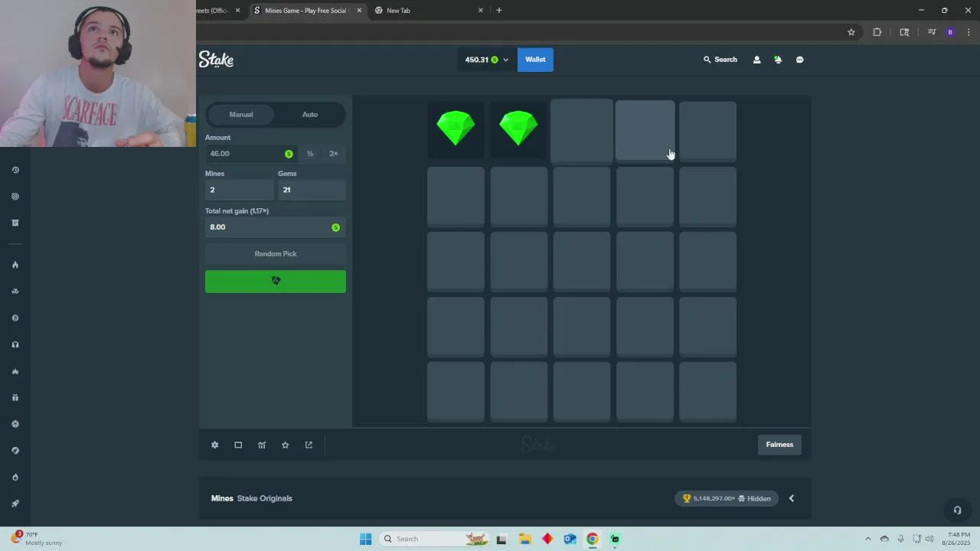Open weather widget showing 70°F

coord(36,539)
